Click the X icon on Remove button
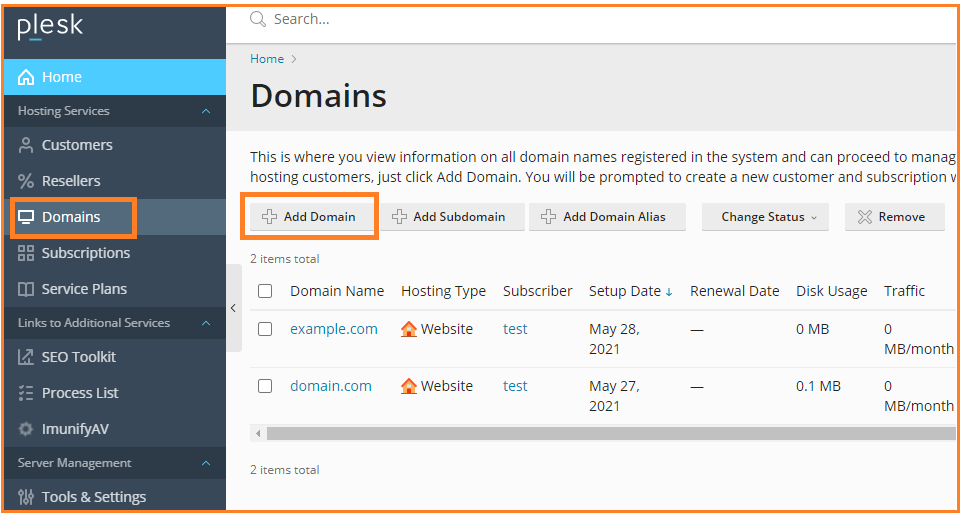 coord(864,217)
